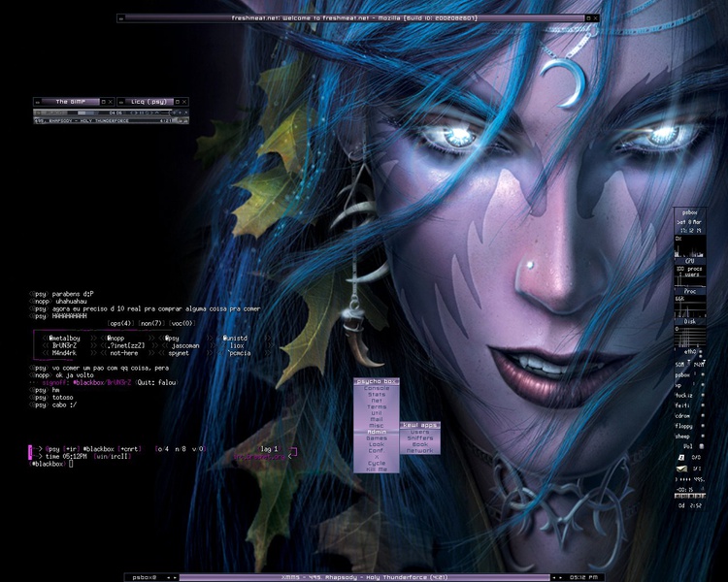
Task: Click previous window arrow on toolbar
Action: point(554,577)
